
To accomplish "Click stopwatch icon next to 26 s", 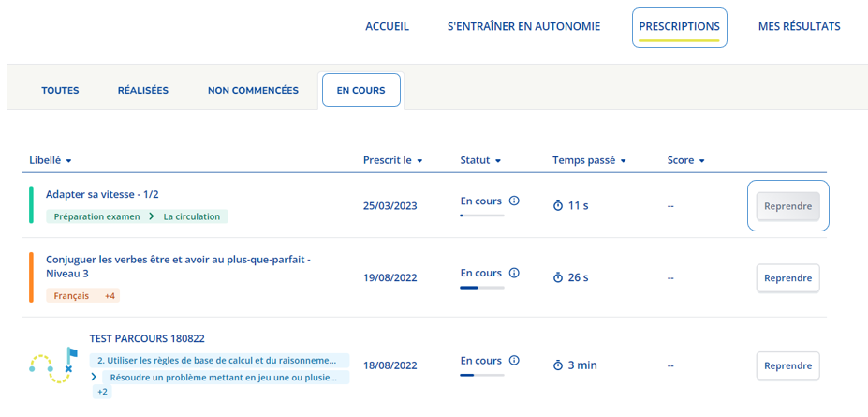I will pyautogui.click(x=558, y=277).
